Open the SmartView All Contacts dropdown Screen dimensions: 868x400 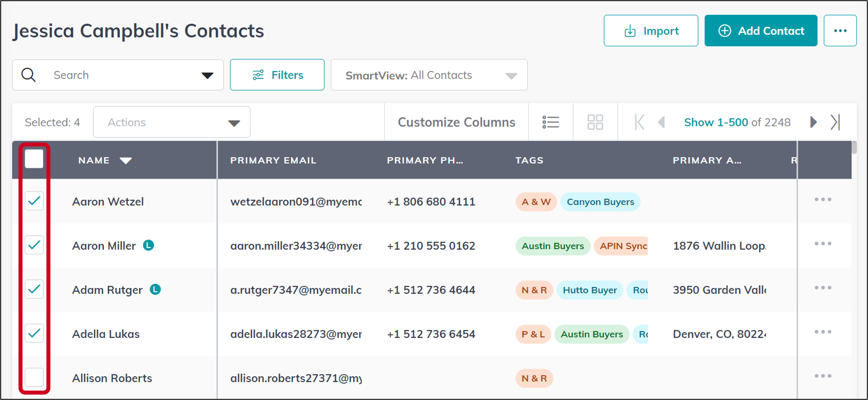coord(429,75)
